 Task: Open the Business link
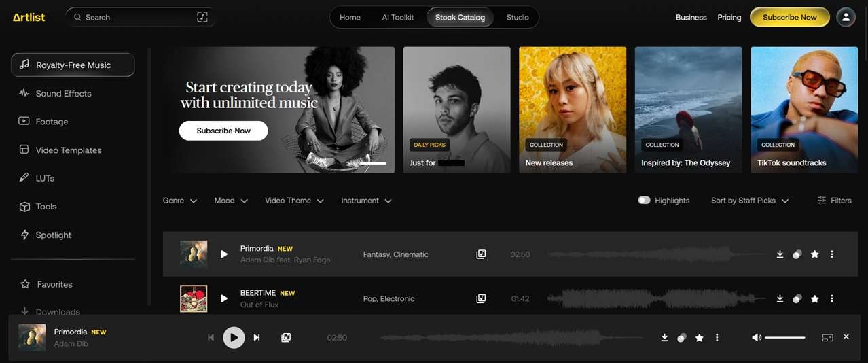pos(691,17)
